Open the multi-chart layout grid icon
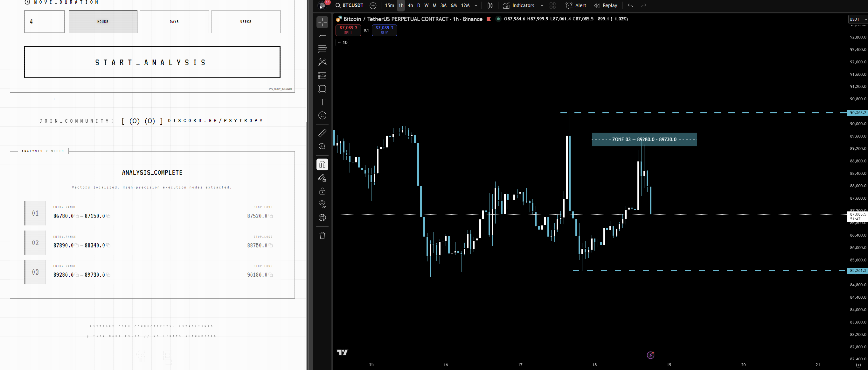Screen dimensions: 868x370 click(x=552, y=5)
